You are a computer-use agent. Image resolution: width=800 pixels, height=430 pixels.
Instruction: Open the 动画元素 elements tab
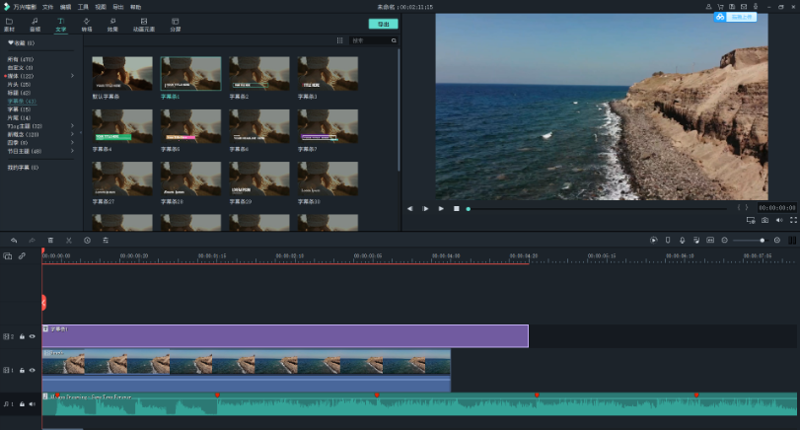[144, 24]
